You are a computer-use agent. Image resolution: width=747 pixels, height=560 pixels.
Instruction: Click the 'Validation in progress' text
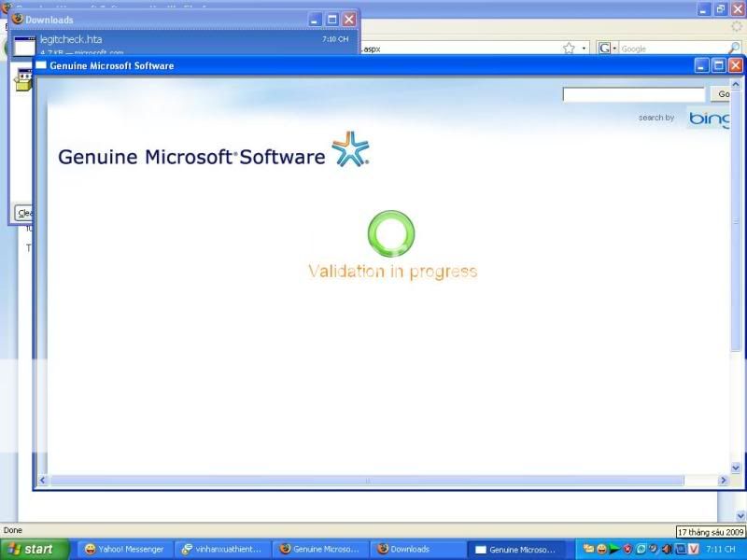[393, 272]
